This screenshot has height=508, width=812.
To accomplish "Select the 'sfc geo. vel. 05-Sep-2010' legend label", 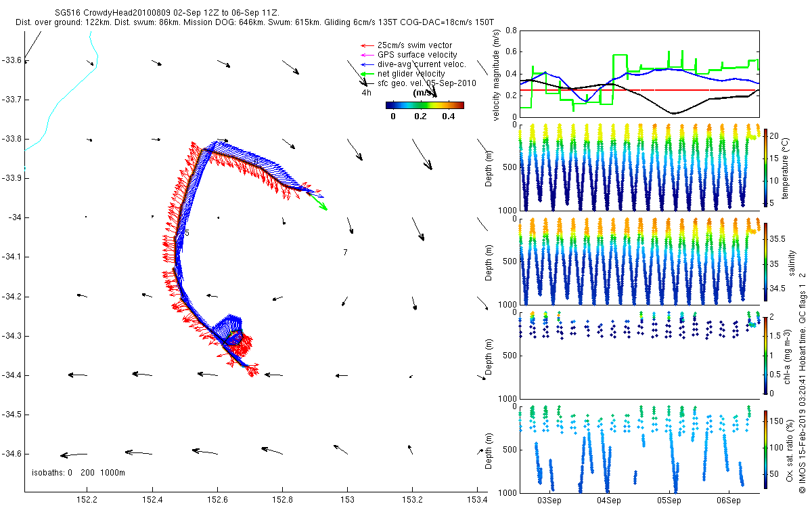I will [x=427, y=83].
